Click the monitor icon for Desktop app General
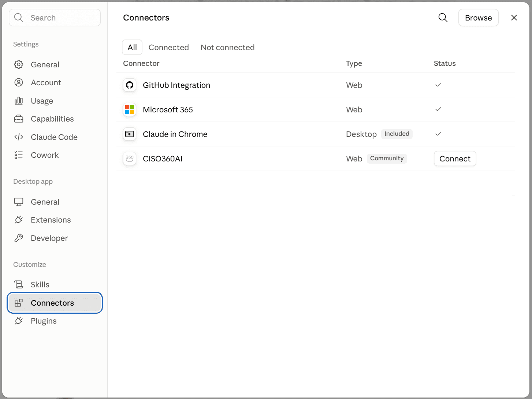 [19, 202]
